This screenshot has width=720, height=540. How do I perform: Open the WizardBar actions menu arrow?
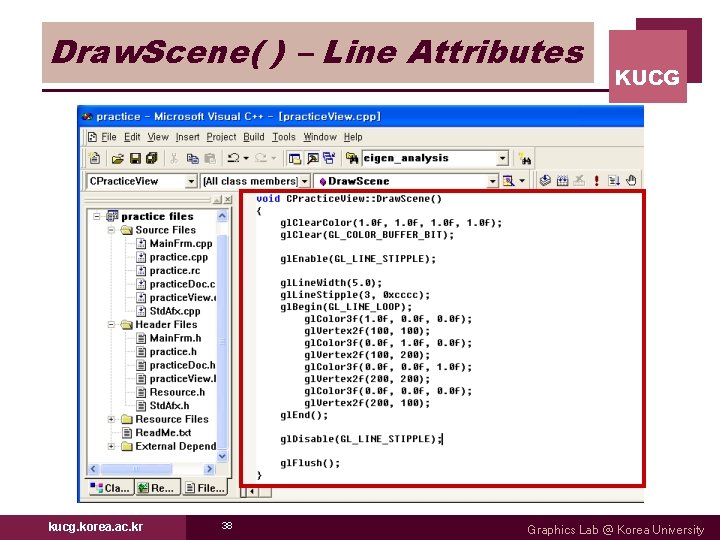(x=522, y=181)
